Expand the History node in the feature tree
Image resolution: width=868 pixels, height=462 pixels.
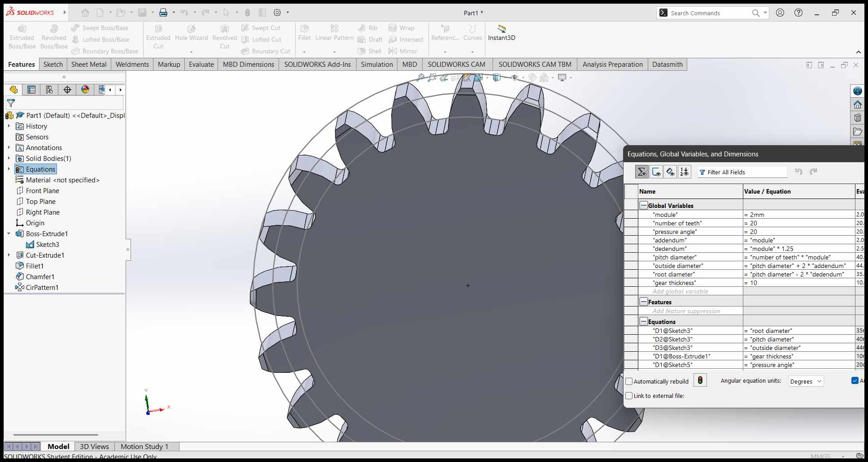point(9,126)
